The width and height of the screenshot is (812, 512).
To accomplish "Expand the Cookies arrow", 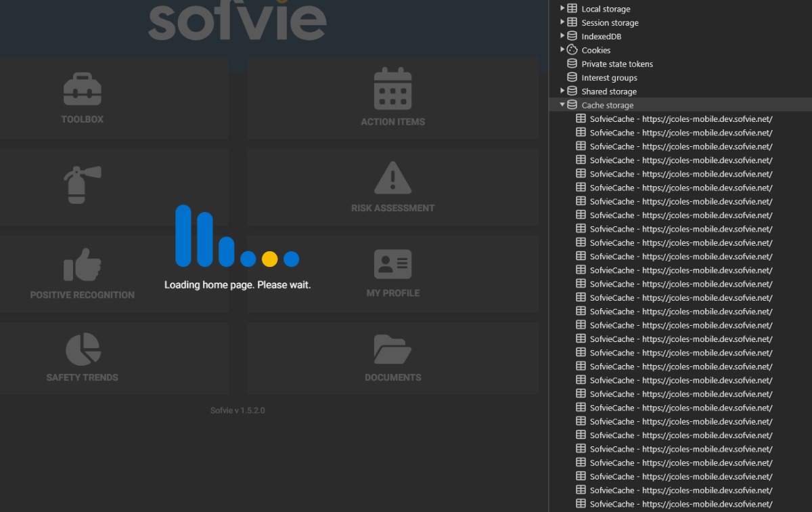I will click(x=562, y=50).
